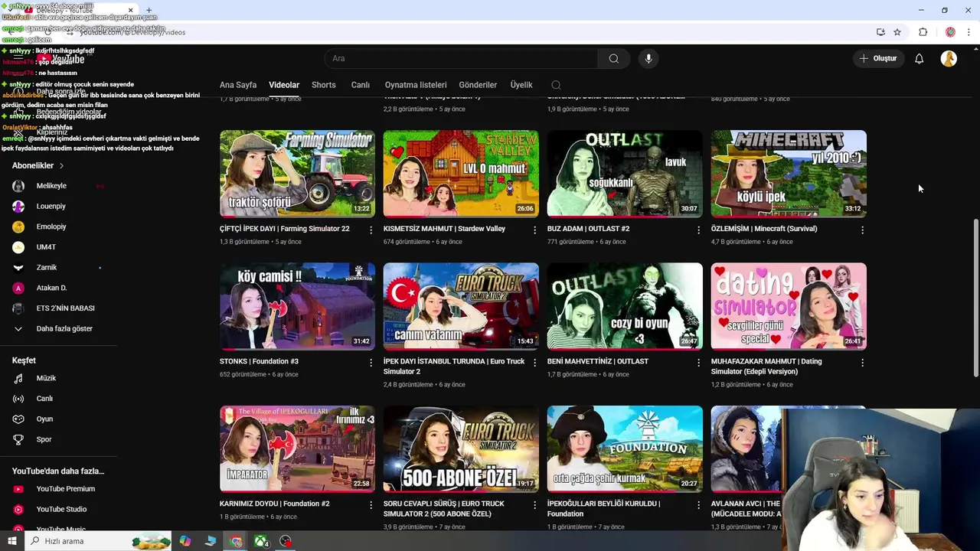Image resolution: width=980 pixels, height=551 pixels.
Task: Switch to the Ana Sayfa tab
Action: (238, 85)
